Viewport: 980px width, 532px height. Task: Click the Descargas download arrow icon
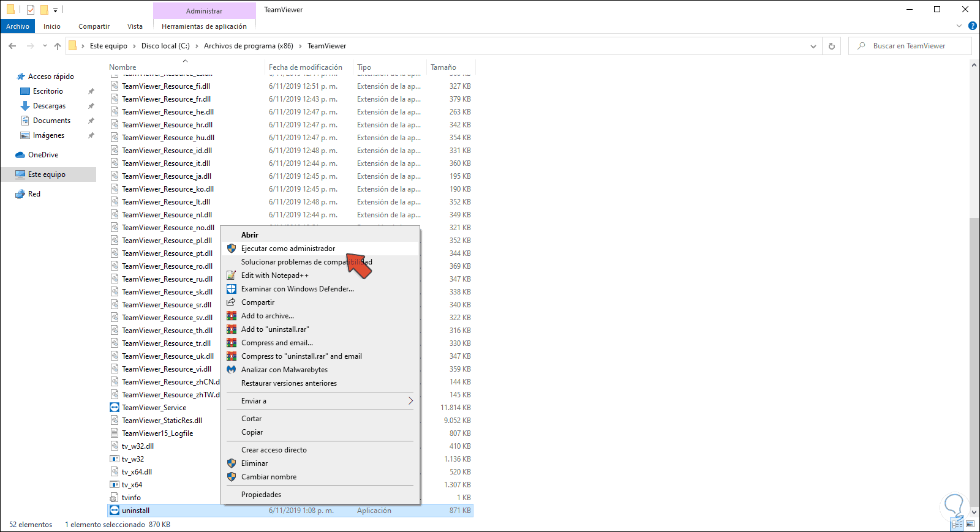(x=25, y=106)
